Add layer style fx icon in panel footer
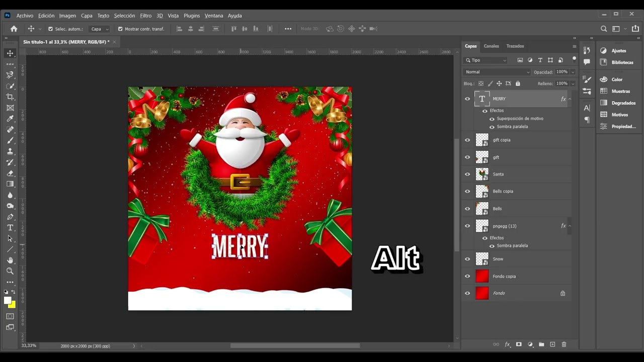Viewport: 644px width, 362px height. tap(508, 344)
